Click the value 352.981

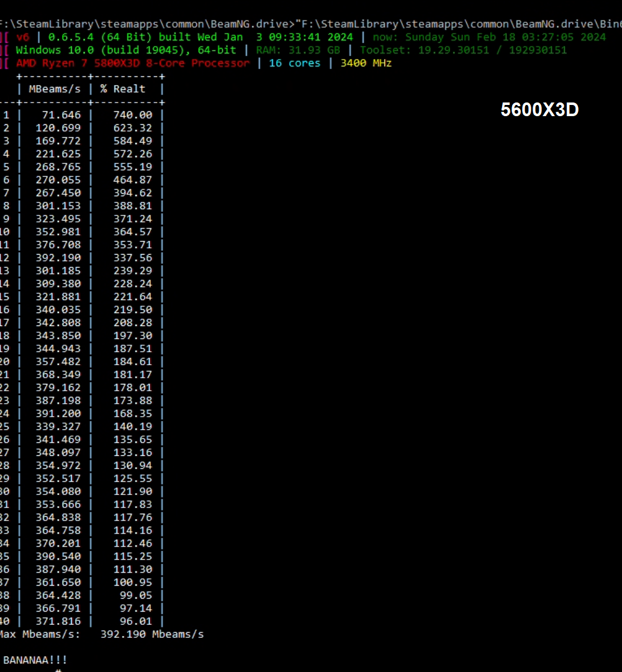coord(58,232)
